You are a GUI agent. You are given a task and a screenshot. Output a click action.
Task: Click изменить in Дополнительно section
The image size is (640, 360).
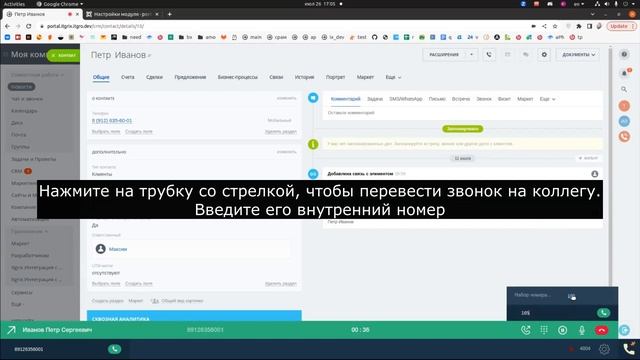(x=286, y=152)
